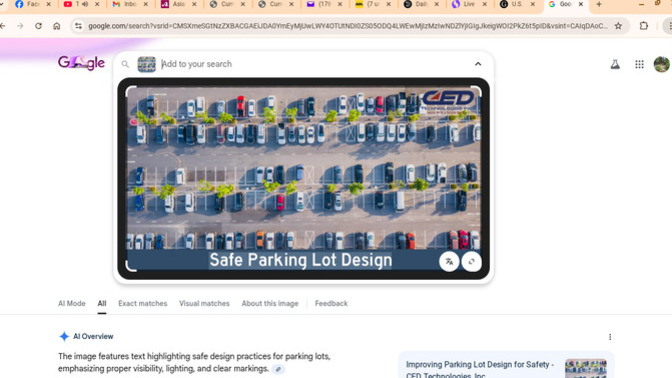This screenshot has height=378, width=672.
Task: Open the browser home page
Action: pos(57,26)
